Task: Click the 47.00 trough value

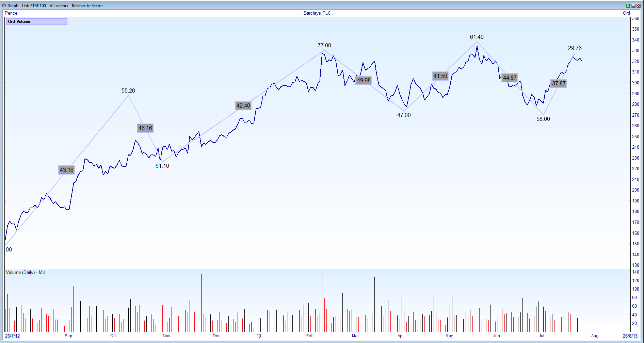Action: pos(404,115)
